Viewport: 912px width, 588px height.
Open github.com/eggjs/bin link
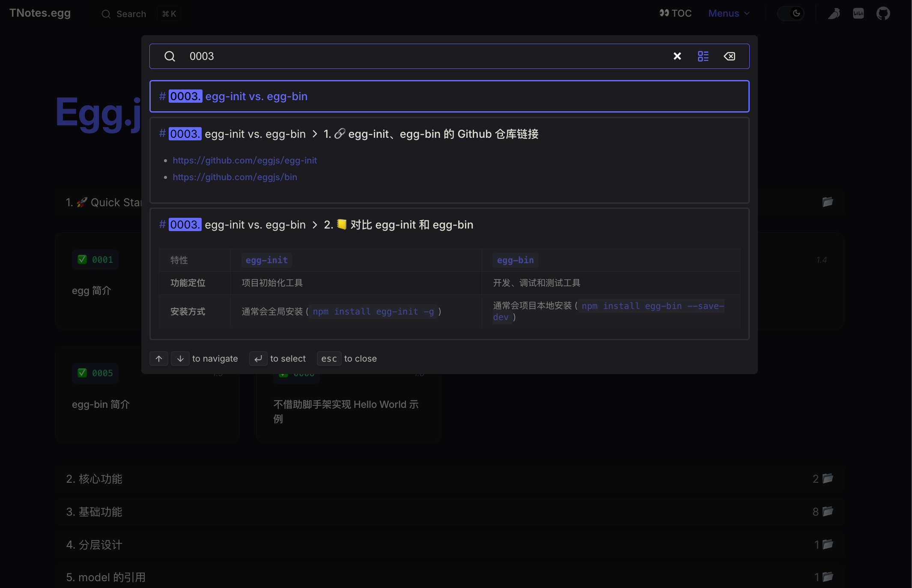click(235, 177)
